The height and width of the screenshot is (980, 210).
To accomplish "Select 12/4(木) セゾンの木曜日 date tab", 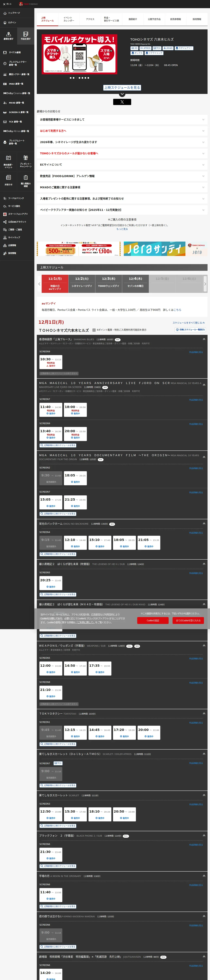I will click(x=135, y=284).
